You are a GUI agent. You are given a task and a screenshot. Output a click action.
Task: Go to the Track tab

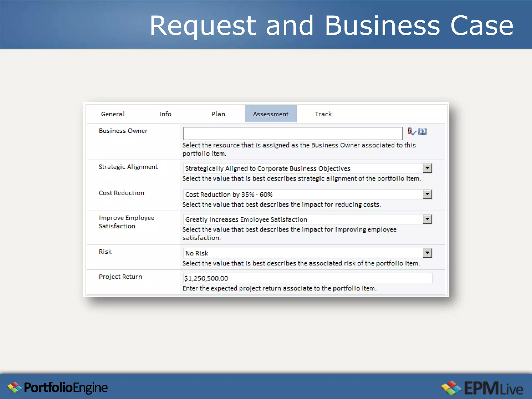pos(323,114)
